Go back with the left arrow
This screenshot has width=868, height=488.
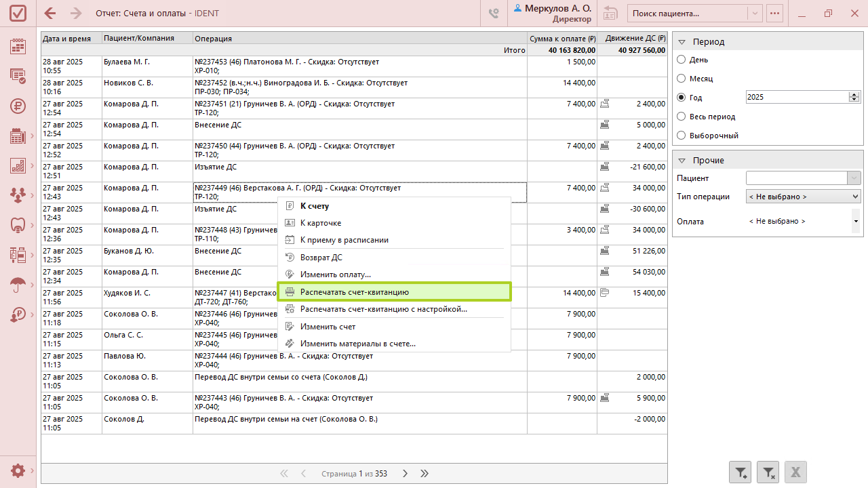50,13
